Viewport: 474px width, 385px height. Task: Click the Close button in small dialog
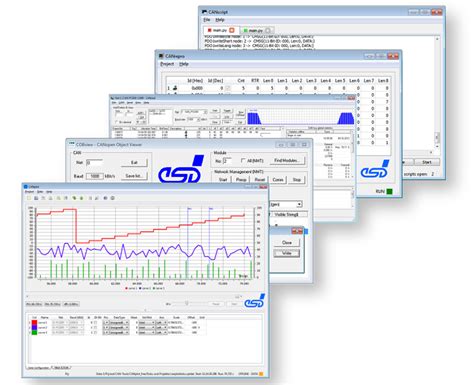click(287, 243)
